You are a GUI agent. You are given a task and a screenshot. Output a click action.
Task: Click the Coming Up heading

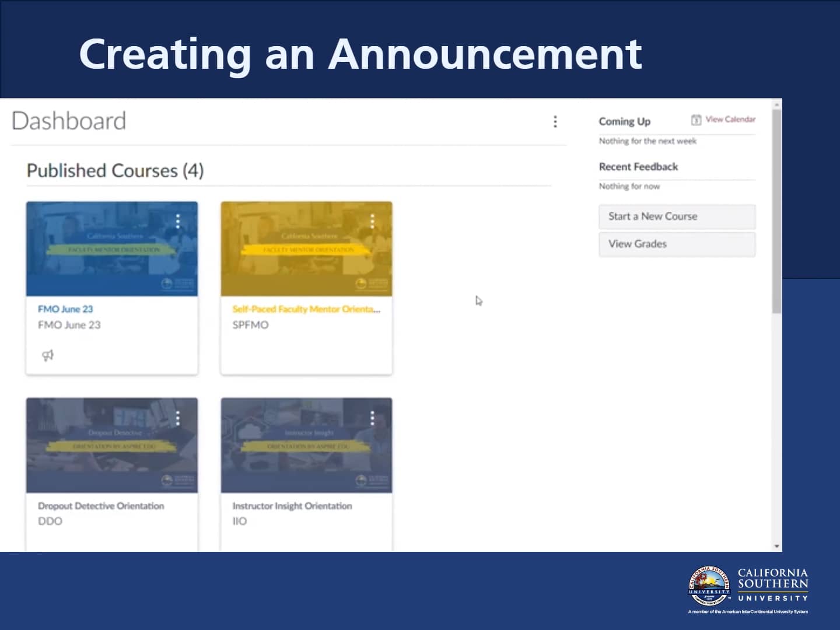(625, 121)
